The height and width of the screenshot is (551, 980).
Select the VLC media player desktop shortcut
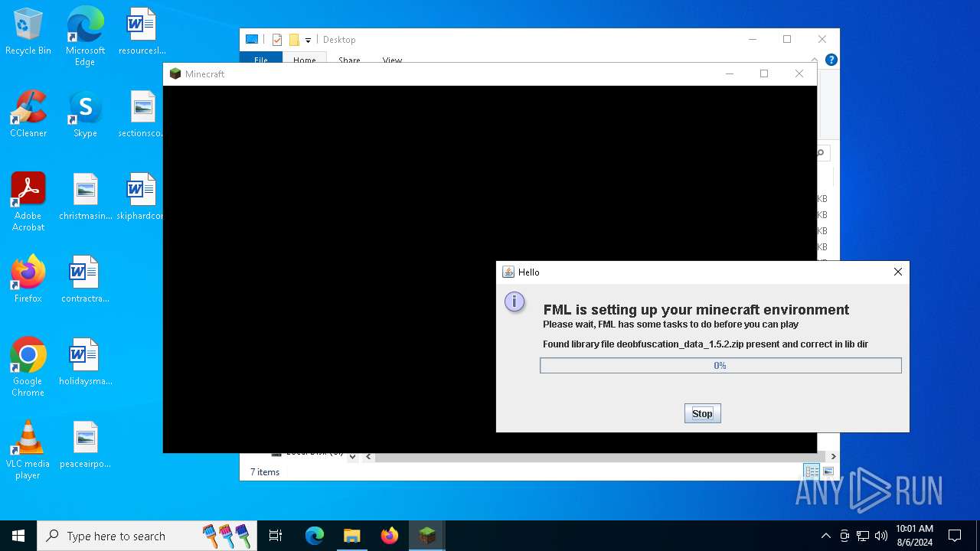tap(28, 450)
